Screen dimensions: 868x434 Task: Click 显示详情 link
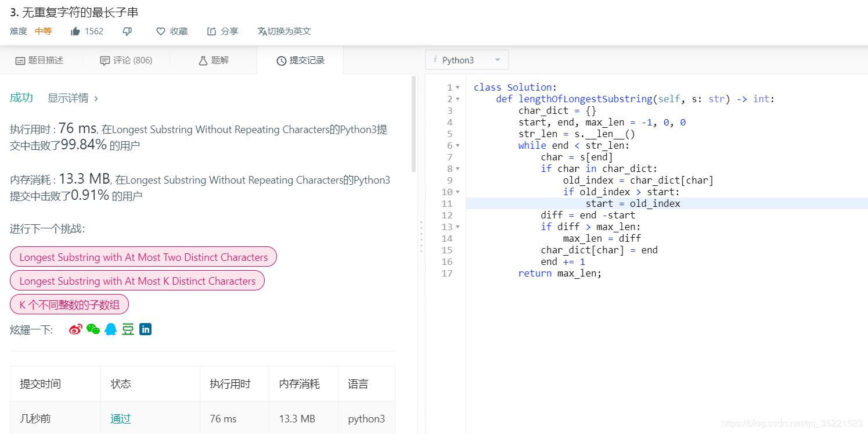click(73, 98)
